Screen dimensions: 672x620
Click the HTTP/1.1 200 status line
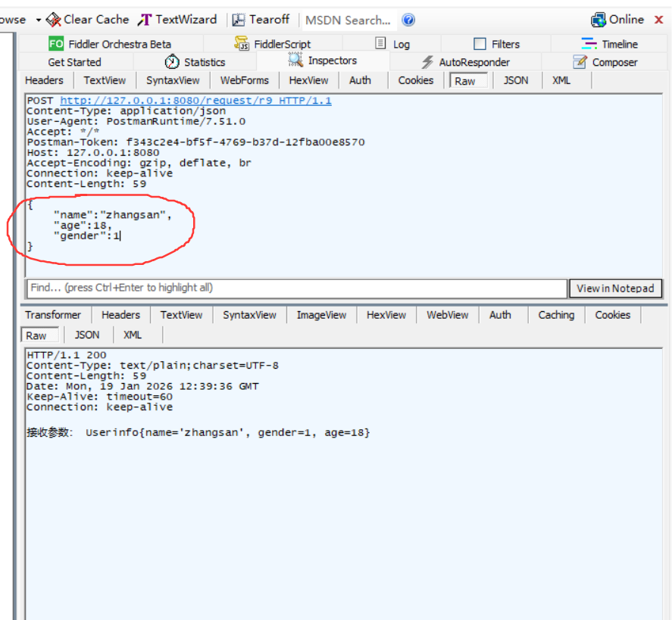tap(67, 355)
